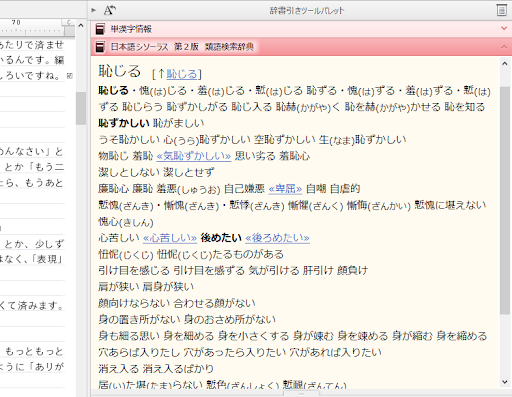Viewport: 512px width, 397px height.
Task: Click the phrase 顔向けならない
Action: coord(134,303)
